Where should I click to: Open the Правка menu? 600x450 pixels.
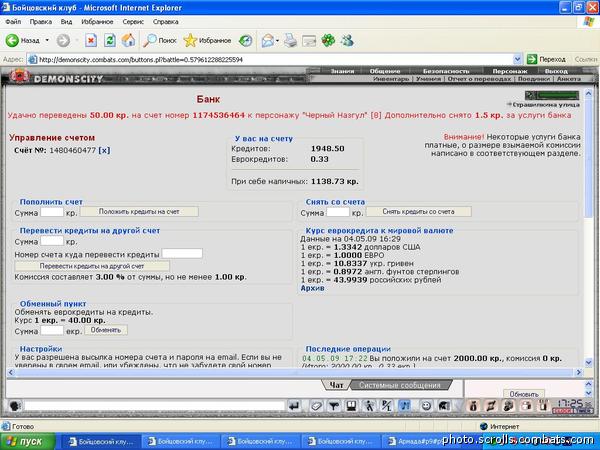[x=41, y=22]
